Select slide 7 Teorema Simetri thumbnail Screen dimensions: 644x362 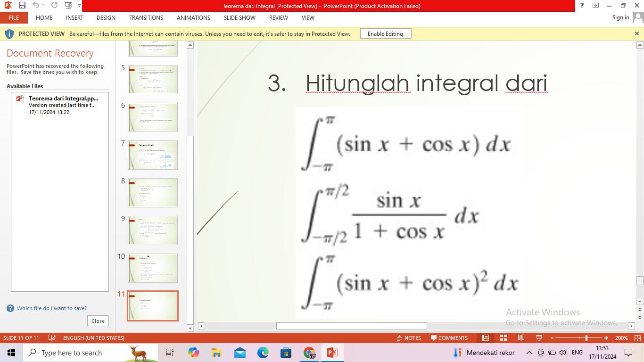point(153,155)
